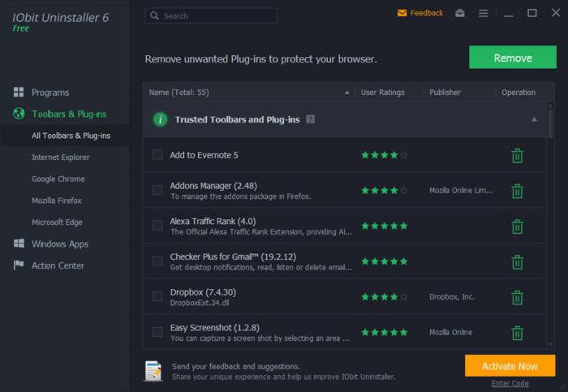Image resolution: width=568 pixels, height=392 pixels.
Task: Show Mozilla Firefox plug-ins
Action: click(57, 200)
